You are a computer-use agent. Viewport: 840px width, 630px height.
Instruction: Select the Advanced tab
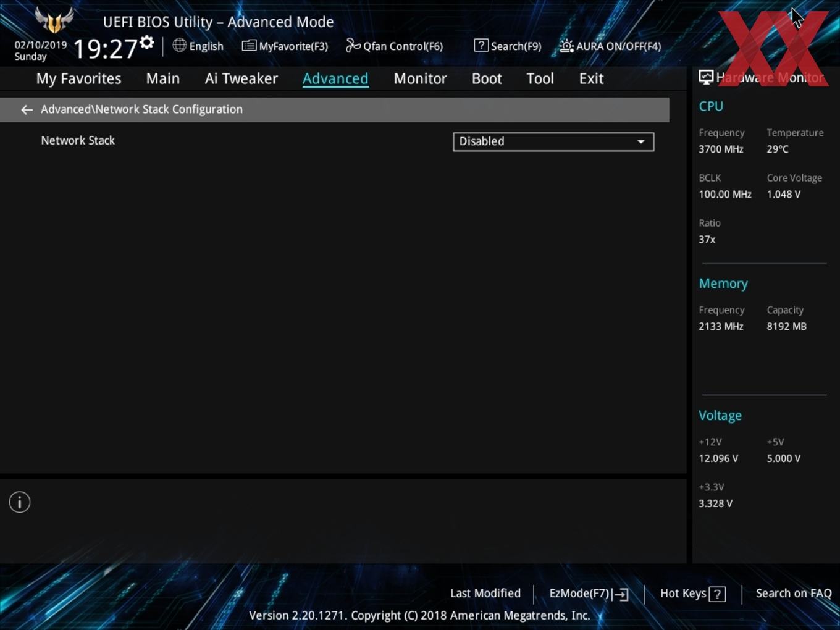335,78
